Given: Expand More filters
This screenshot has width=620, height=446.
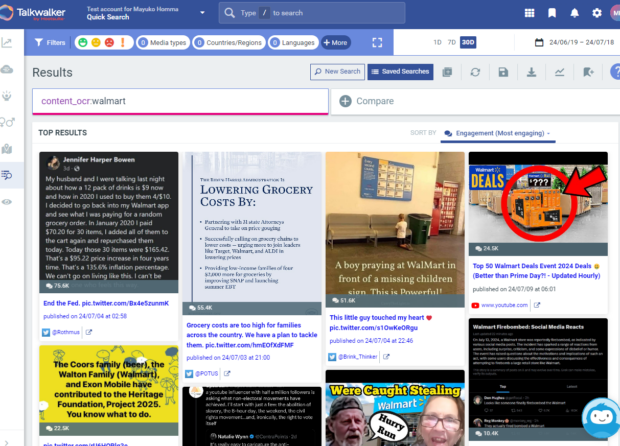Looking at the screenshot, I should tap(335, 42).
